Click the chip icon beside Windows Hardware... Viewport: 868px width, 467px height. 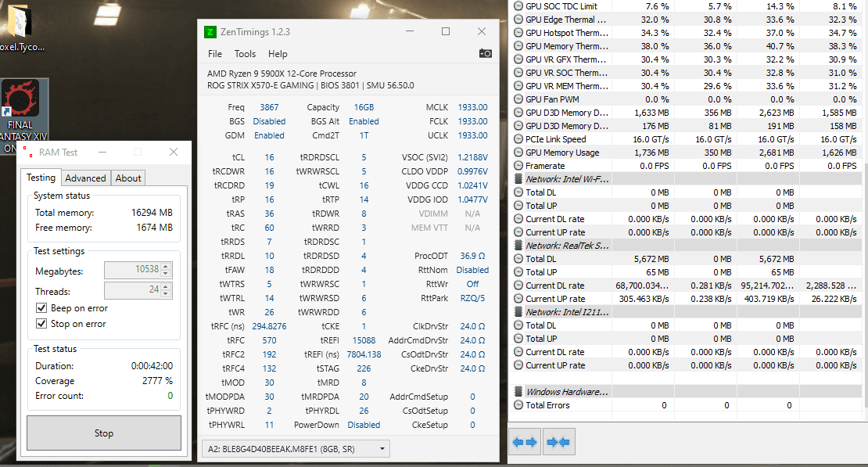(518, 392)
